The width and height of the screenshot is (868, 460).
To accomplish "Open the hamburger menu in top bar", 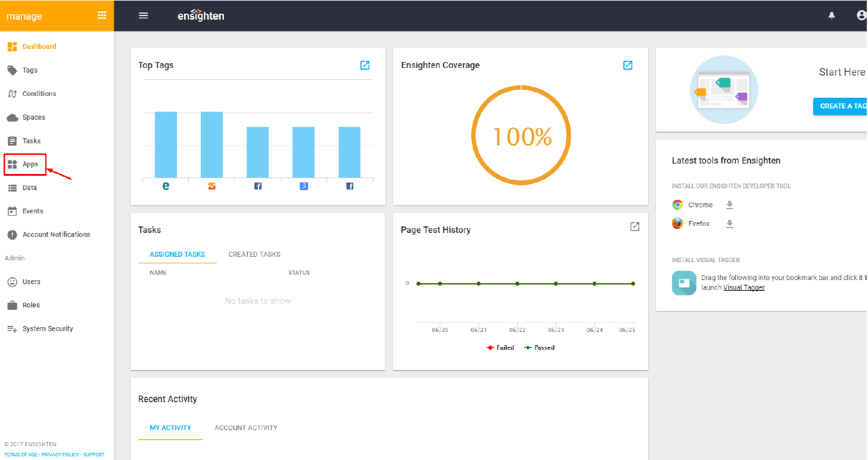I will coord(143,15).
